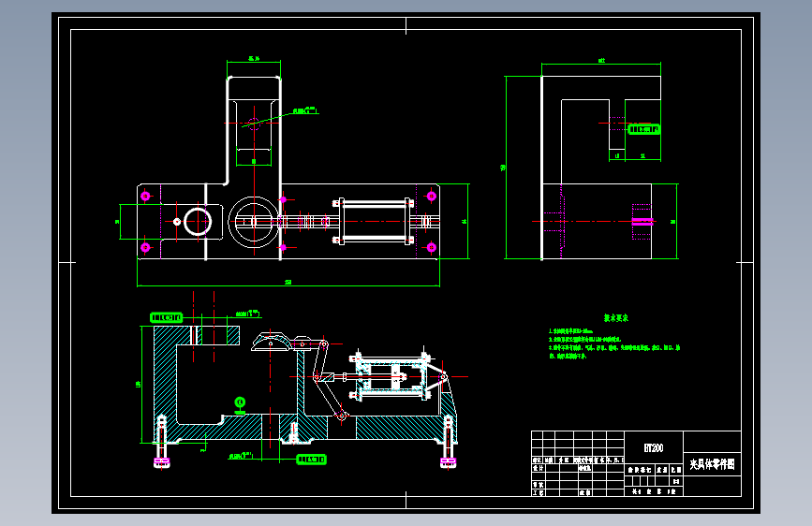The height and width of the screenshot is (526, 812).
Task: Select the pneumatic cylinder in the plan view
Action: coord(374,222)
